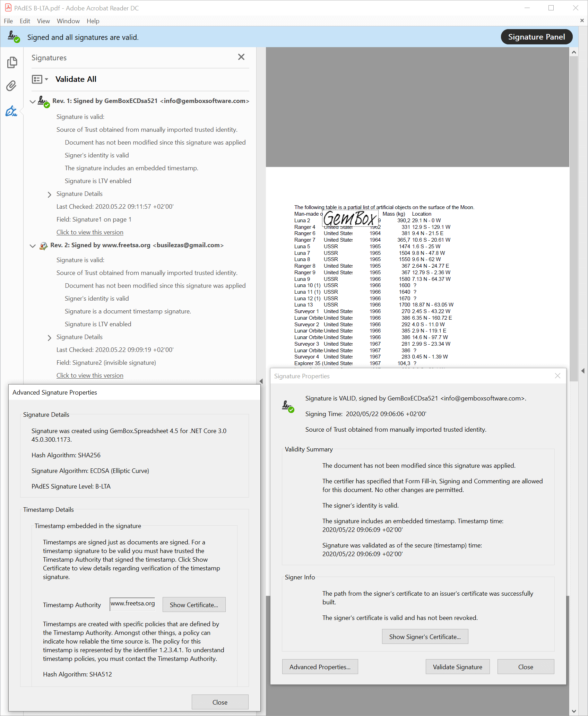Expand Signature Details under Rev. 1
Screen dimensions: 588x716
49,195
